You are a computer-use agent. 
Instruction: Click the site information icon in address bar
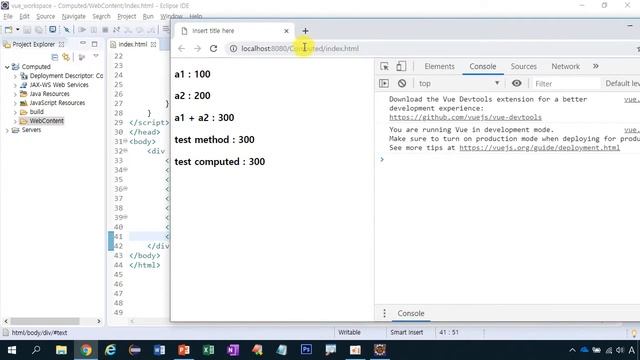[233, 49]
